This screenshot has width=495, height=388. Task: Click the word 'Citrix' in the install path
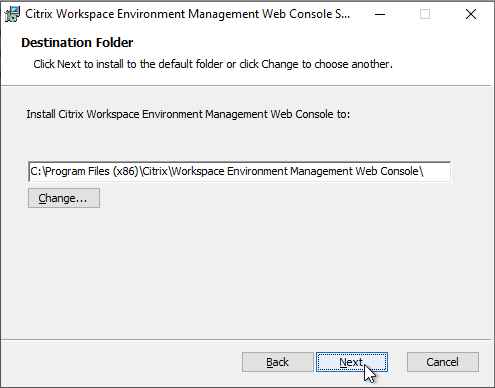[155, 171]
